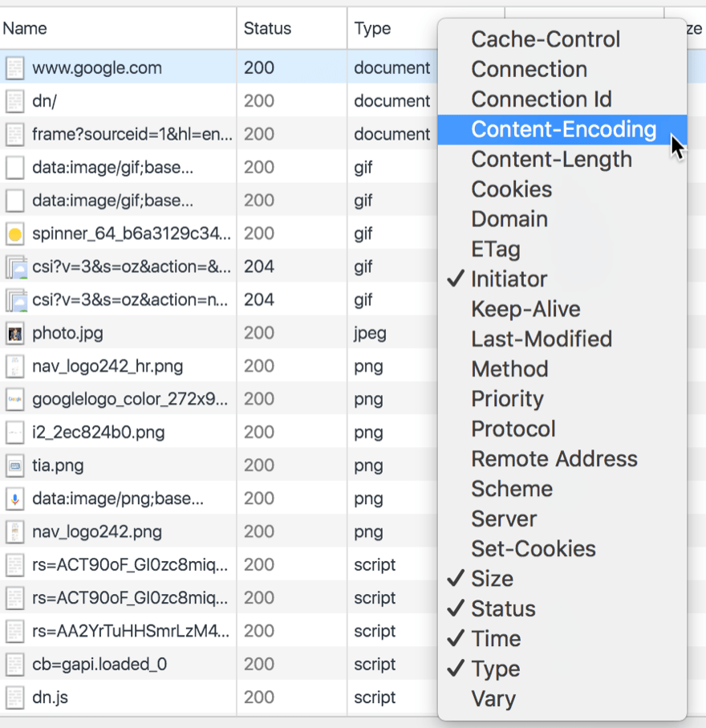The width and height of the screenshot is (706, 728).
Task: Select the cb=gapi.loaded_0 request row
Action: pyautogui.click(x=99, y=665)
